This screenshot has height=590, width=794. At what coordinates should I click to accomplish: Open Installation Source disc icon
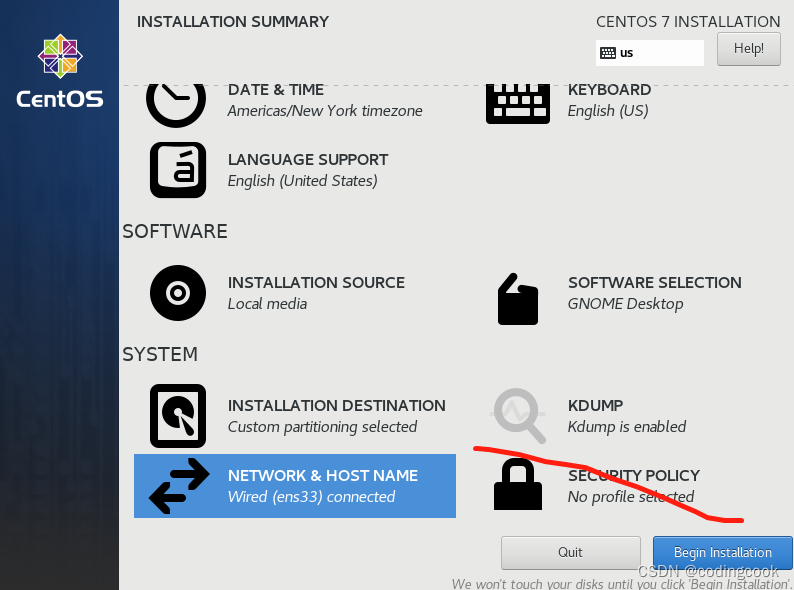178,293
